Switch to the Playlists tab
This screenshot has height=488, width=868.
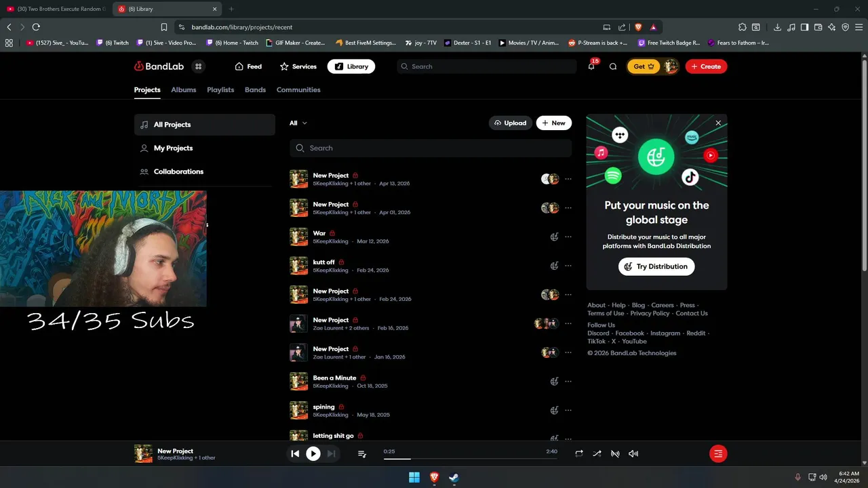(x=220, y=89)
